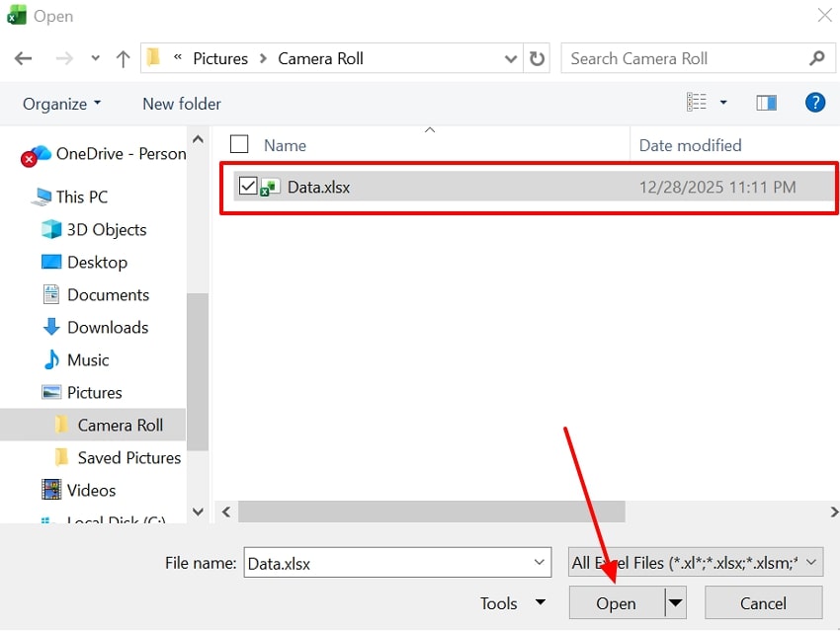Click the Open button
This screenshot has width=840, height=631.
(616, 602)
